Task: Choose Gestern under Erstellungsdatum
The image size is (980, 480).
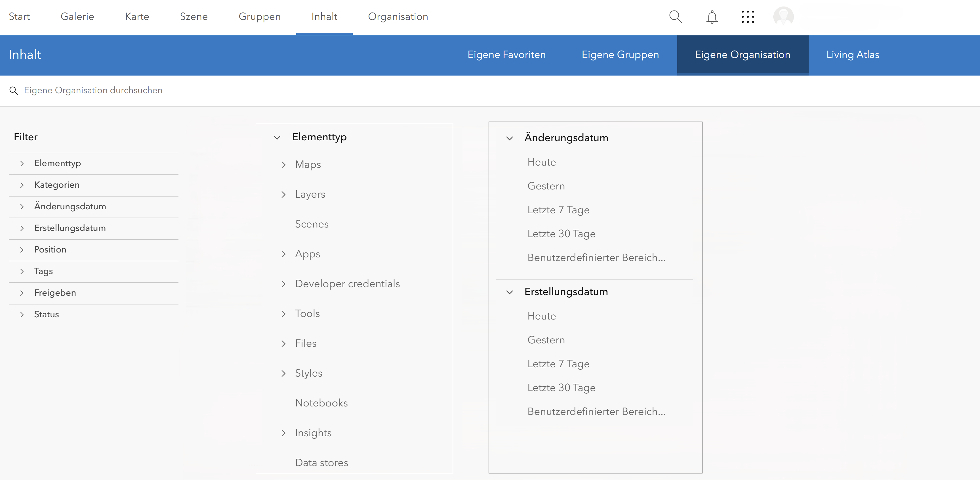Action: pos(546,340)
